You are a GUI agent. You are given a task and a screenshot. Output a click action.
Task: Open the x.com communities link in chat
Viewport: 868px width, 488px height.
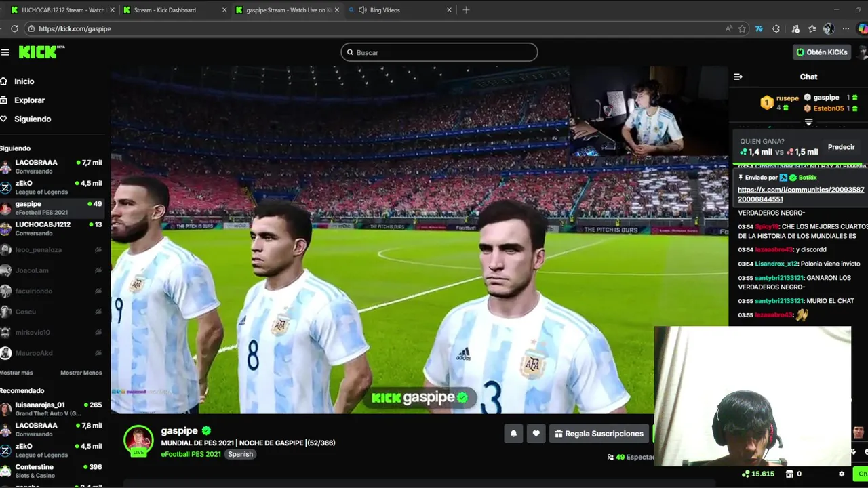pos(801,195)
